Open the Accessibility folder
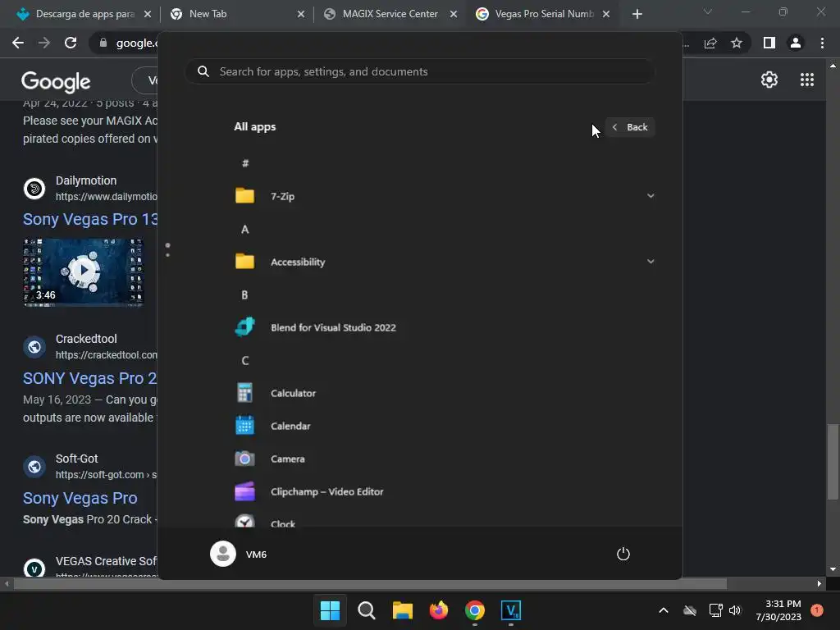This screenshot has width=840, height=630. pos(445,262)
